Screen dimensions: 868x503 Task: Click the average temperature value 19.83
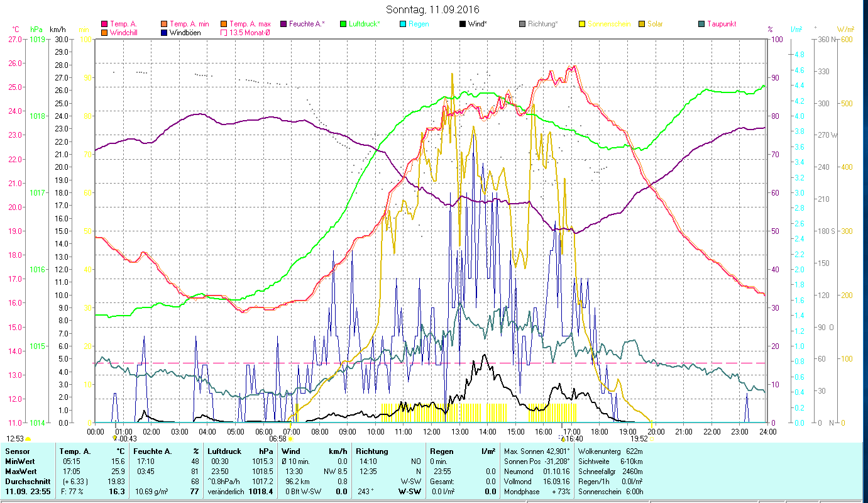tap(116, 481)
